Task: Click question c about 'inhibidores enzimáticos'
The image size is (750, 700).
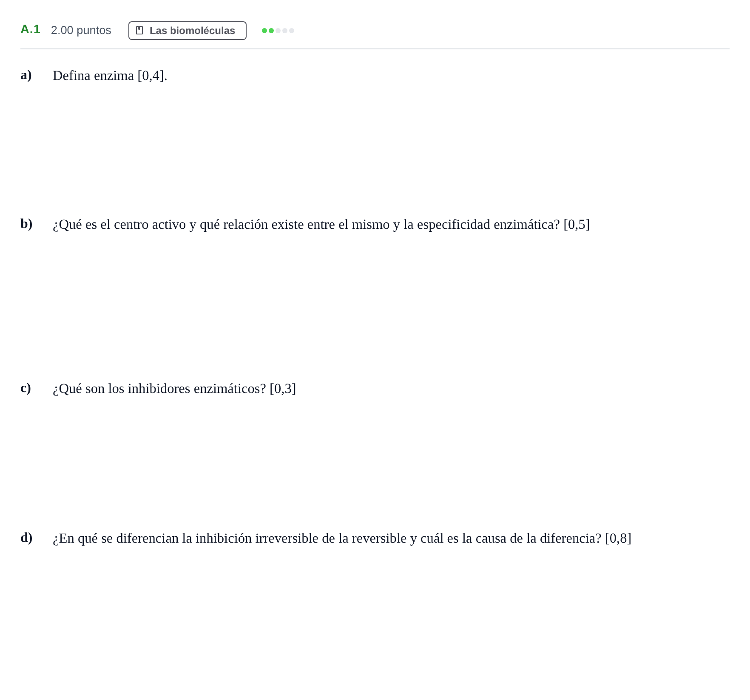Action: (174, 389)
